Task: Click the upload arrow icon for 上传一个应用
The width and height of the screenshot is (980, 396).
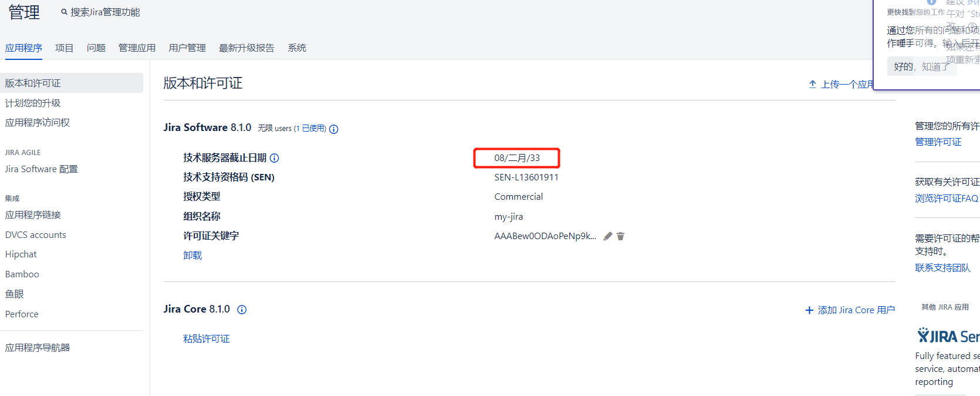Action: [813, 84]
